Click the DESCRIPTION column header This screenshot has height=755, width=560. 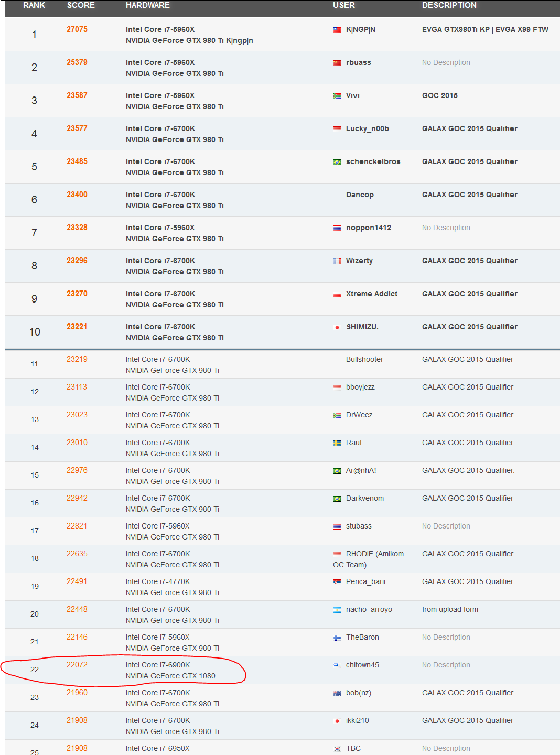449,5
